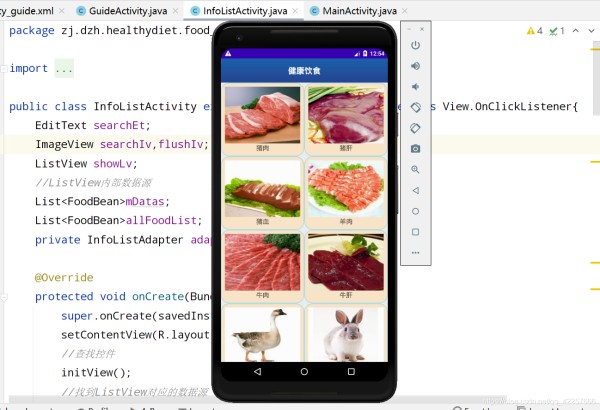Close the InfoListActivity.java tab
The image size is (600, 410).
295,11
